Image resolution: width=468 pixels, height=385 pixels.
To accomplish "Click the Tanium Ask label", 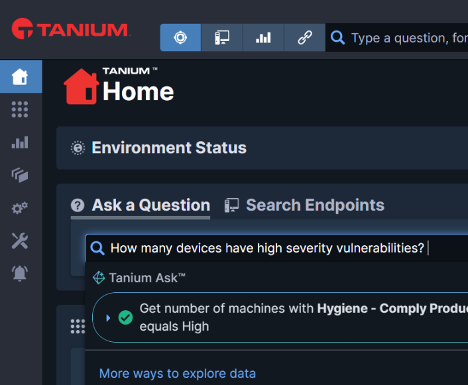I will [147, 278].
